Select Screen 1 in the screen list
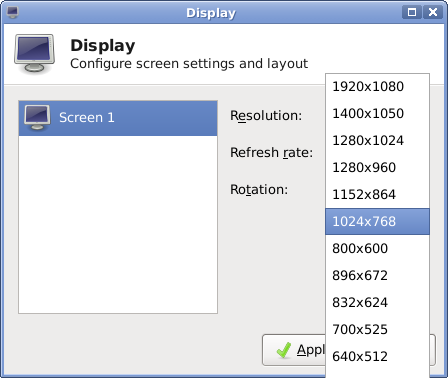The height and width of the screenshot is (378, 448). pos(118,118)
